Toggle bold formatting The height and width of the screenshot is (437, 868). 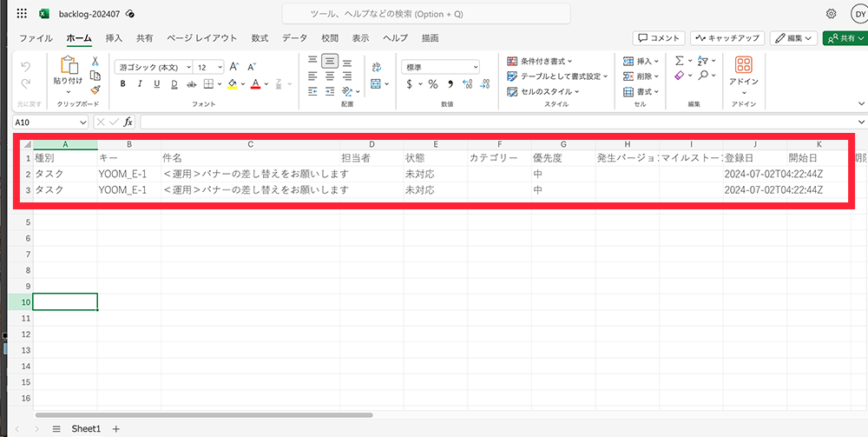(x=123, y=84)
